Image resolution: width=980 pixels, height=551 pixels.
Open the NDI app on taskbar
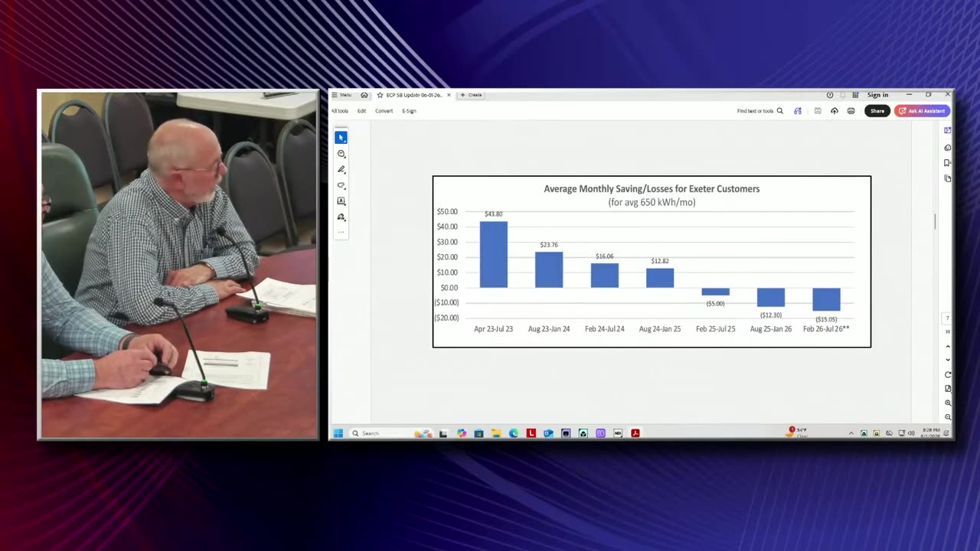point(618,433)
